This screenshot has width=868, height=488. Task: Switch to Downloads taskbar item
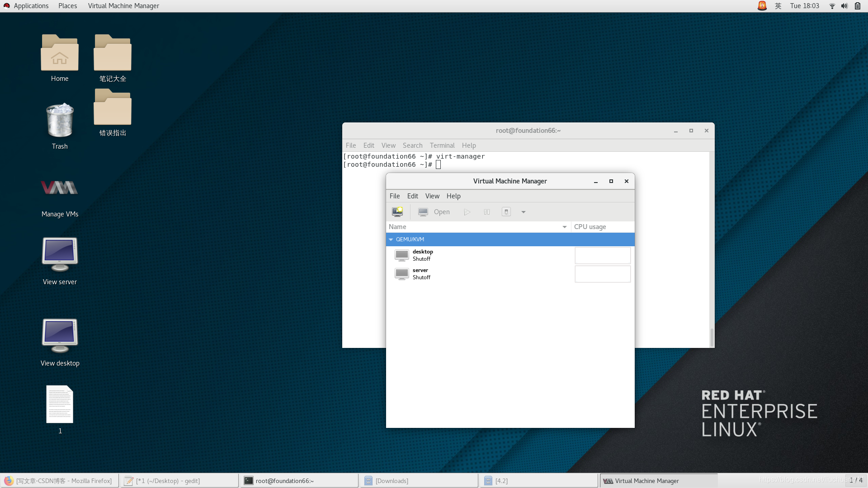click(419, 481)
